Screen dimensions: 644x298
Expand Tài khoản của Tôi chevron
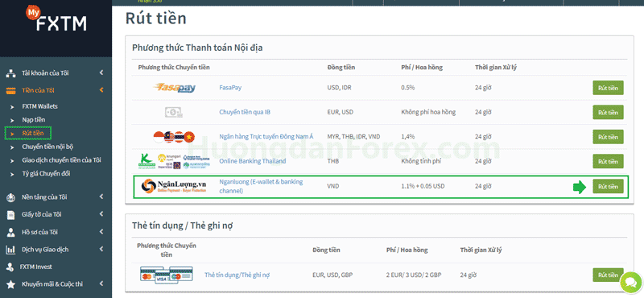pos(101,72)
